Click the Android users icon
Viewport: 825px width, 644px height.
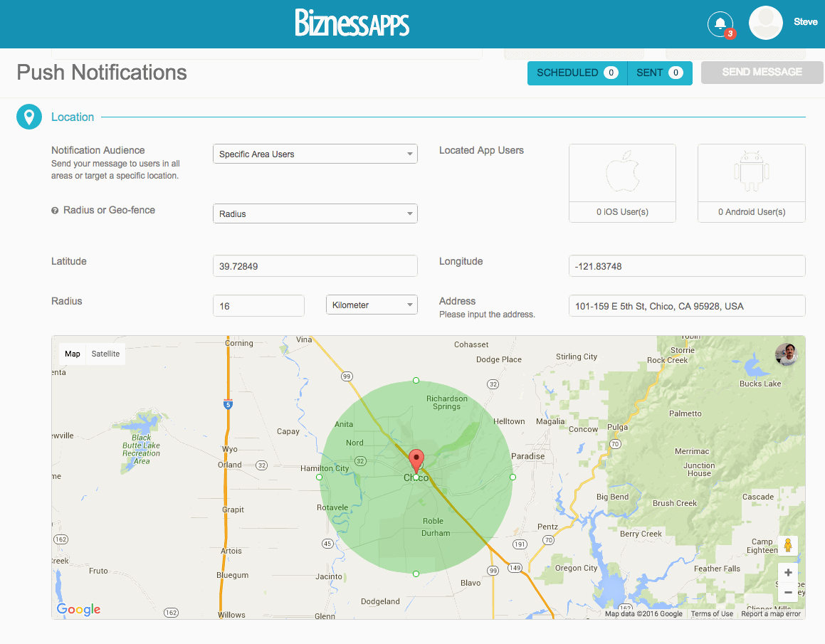point(752,171)
